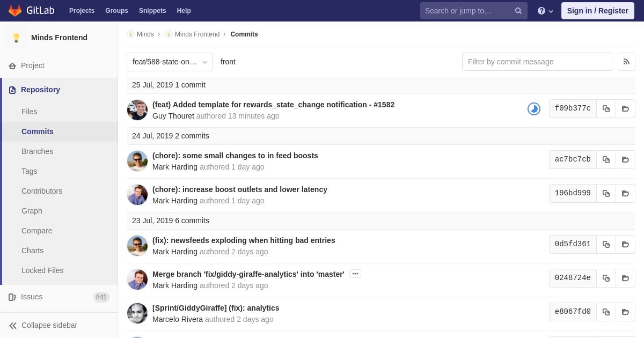Copy commit SHA e8067fd0
Viewport: 644px width, 338px height.
tap(606, 312)
